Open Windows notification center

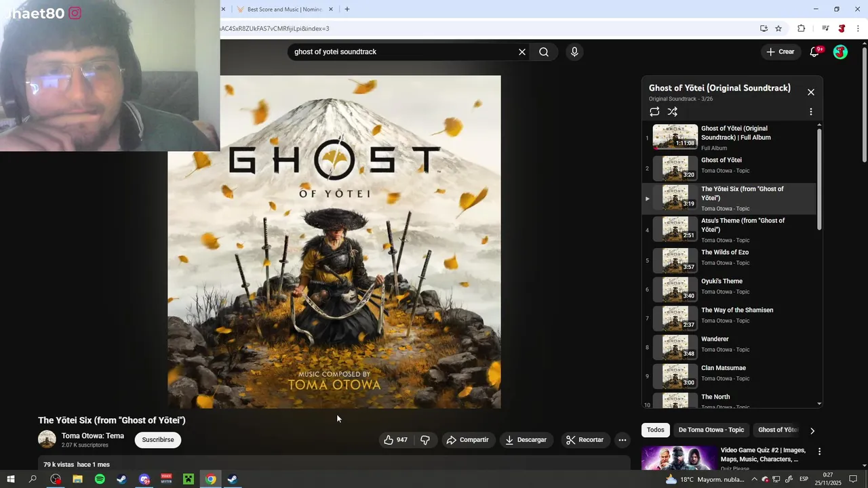pos(853,479)
